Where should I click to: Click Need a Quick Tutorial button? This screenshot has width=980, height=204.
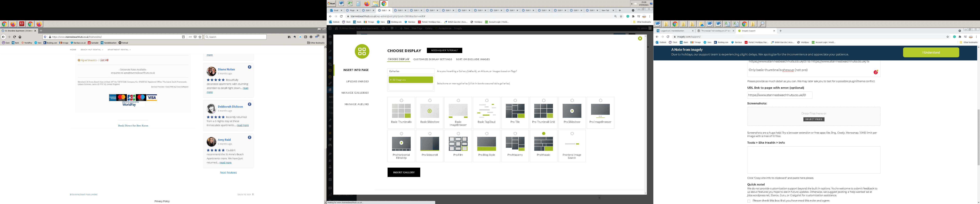pyautogui.click(x=444, y=50)
